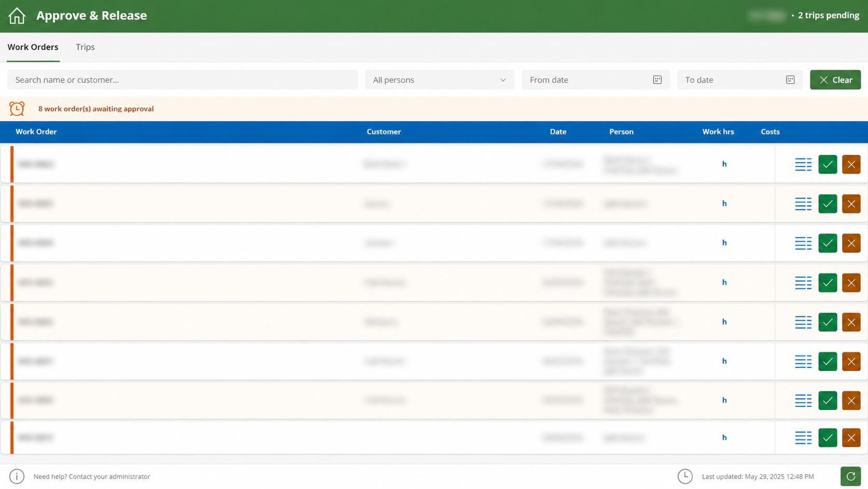Open the To date calendar picker icon
Viewport: 868px width, 489px height.
tap(790, 80)
